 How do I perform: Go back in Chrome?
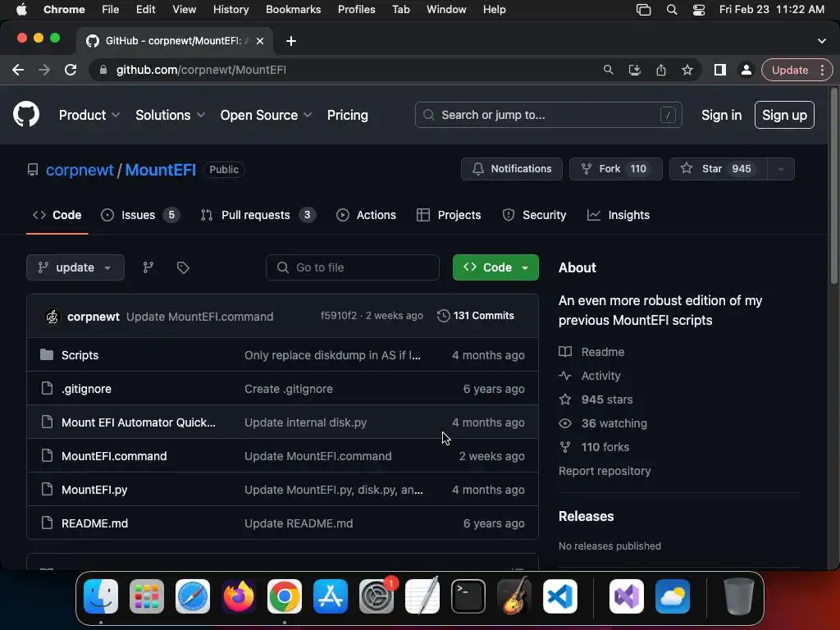pos(18,70)
